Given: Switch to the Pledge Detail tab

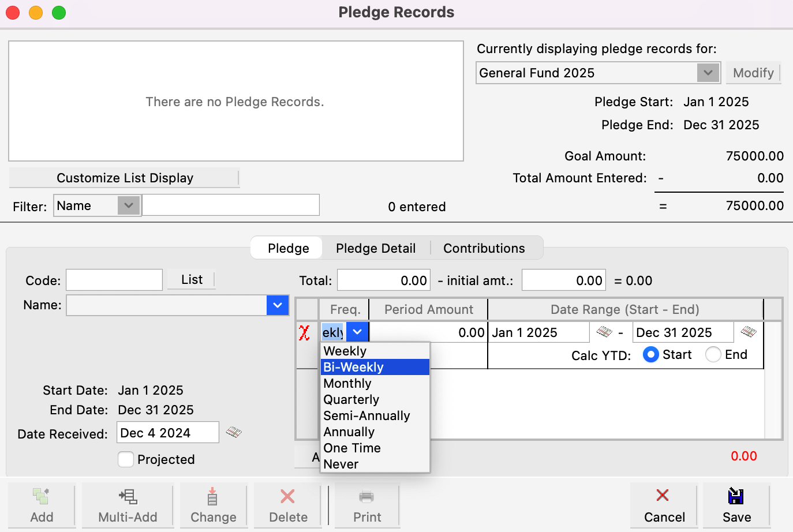Looking at the screenshot, I should (376, 248).
